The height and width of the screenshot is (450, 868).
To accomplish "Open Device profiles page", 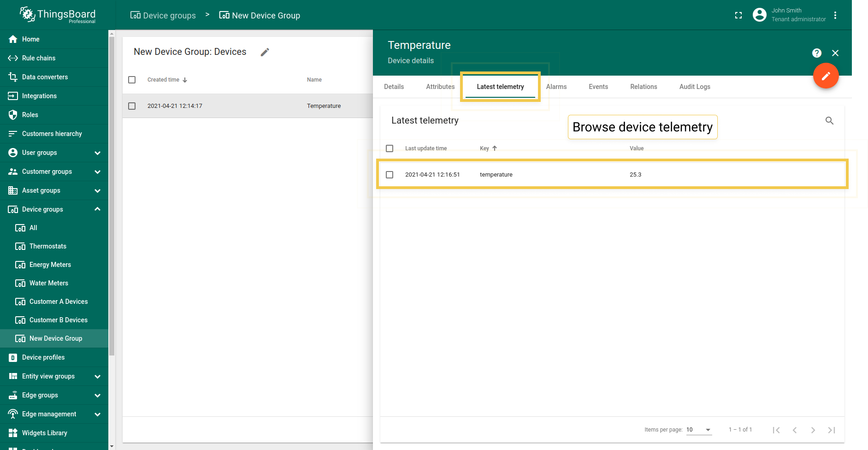I will click(x=54, y=357).
